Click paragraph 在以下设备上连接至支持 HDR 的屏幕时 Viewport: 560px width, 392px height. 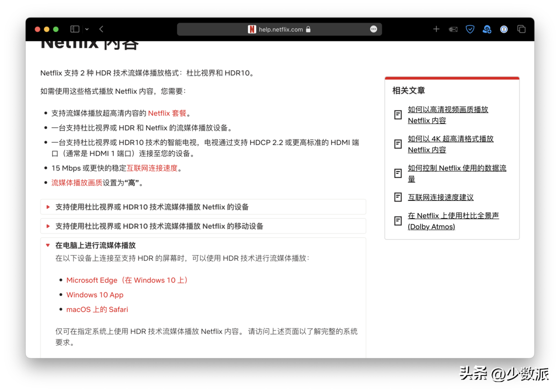(x=182, y=258)
